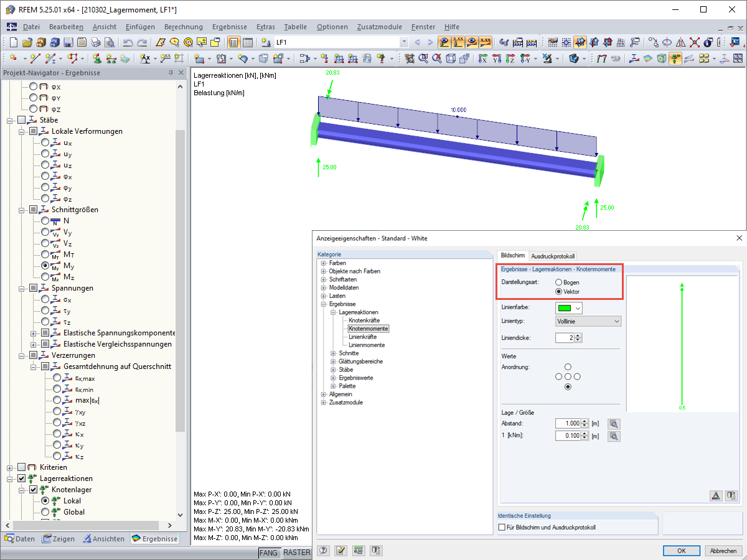The height and width of the screenshot is (560, 747).
Task: Go to previous load case arrow
Action: coord(417,42)
